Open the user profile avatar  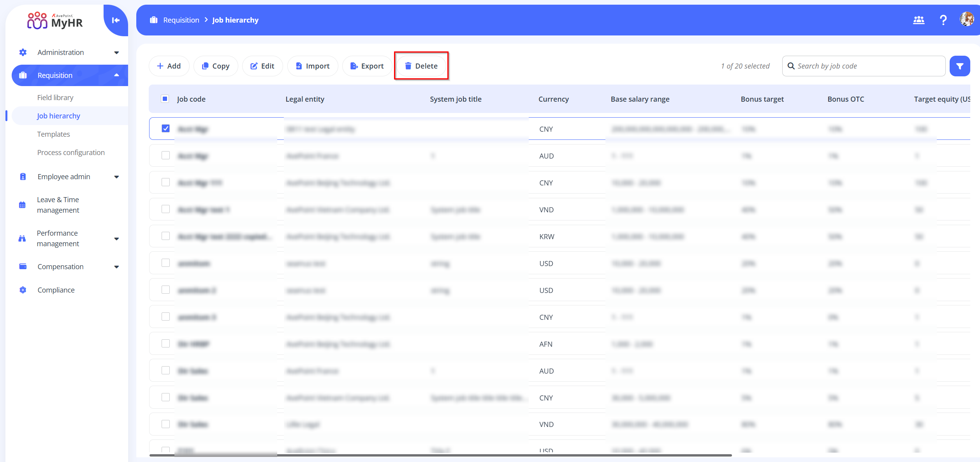click(x=967, y=19)
